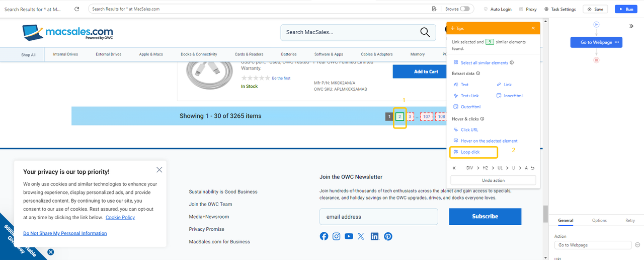Open the Docks & Connectivity menu

tap(199, 54)
